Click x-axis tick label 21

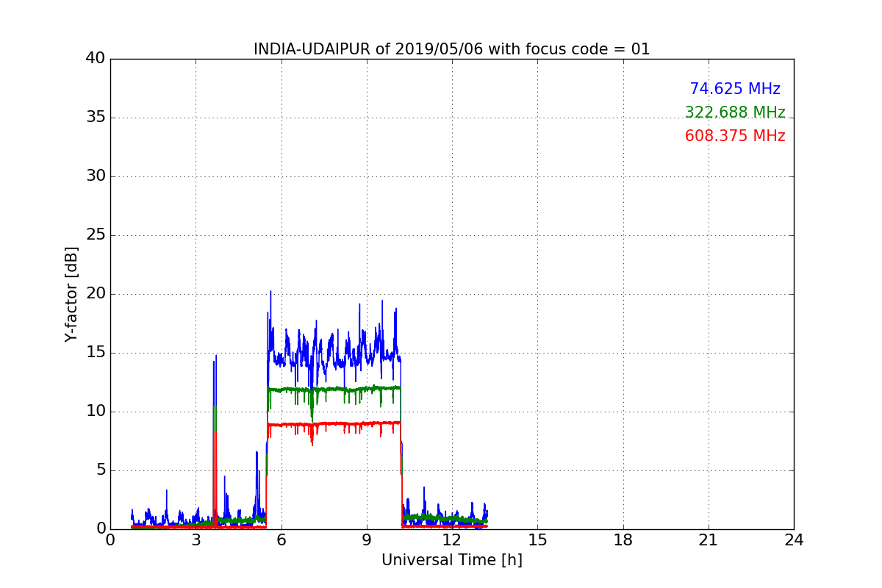click(x=709, y=540)
